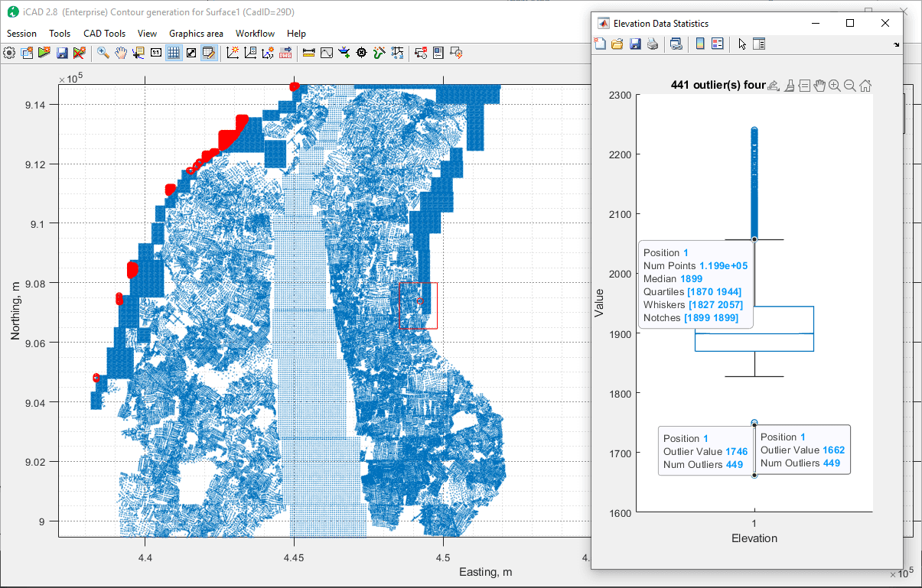Select the ruler measure distance tool

pyautogui.click(x=309, y=53)
